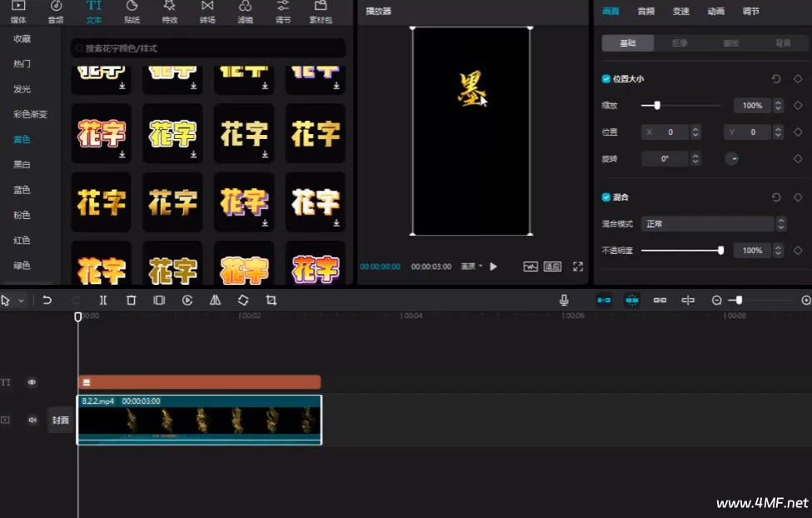Click the microphone recording icon above timeline
Screen dimensions: 812x518
[x=564, y=300]
